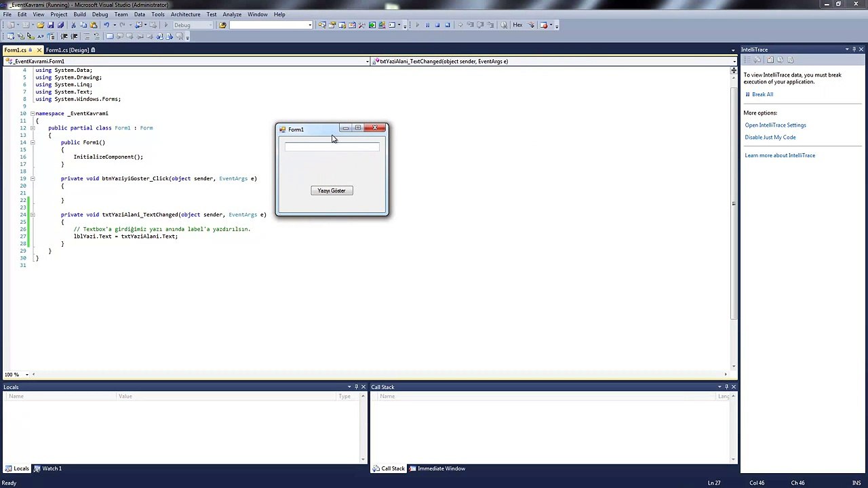Open the tab list dropdown arrow beside editor tabs

(733, 50)
